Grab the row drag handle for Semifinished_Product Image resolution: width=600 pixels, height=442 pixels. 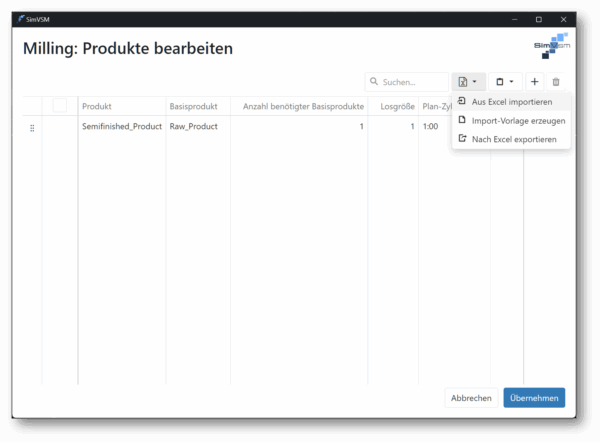pos(32,127)
